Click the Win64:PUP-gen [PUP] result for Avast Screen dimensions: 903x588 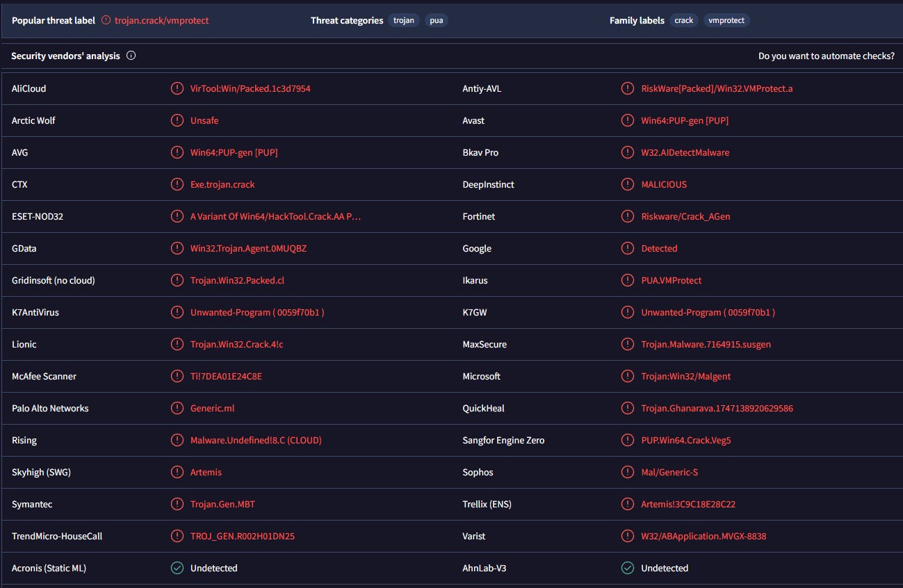pos(685,120)
